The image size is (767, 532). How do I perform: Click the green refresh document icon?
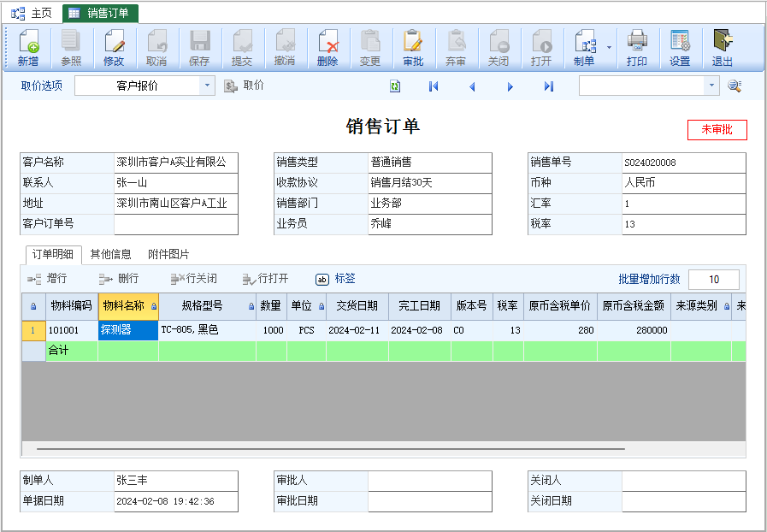point(395,86)
